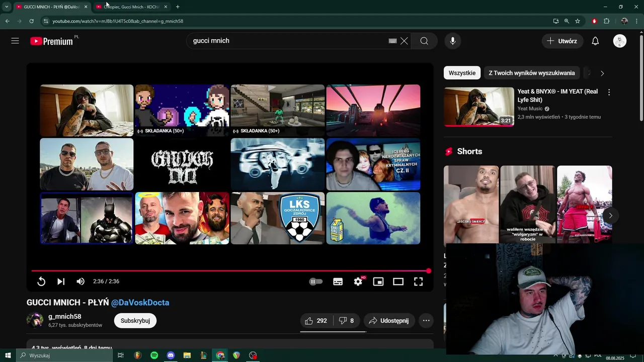Open the on-screen keyboard in search box

click(392, 41)
